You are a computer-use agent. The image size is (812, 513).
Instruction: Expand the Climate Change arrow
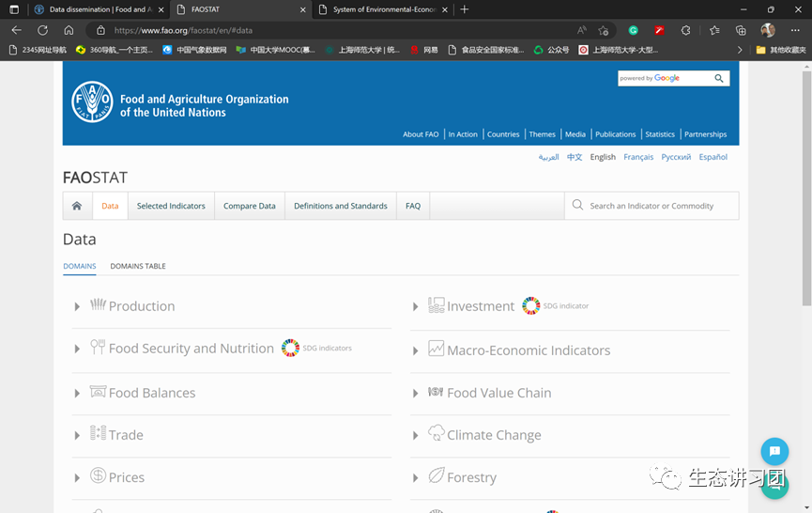point(415,435)
